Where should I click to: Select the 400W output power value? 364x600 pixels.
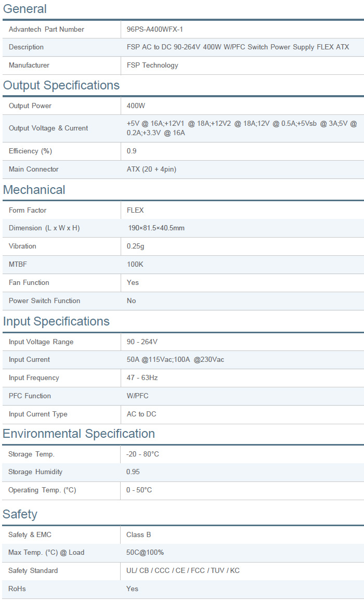(136, 106)
